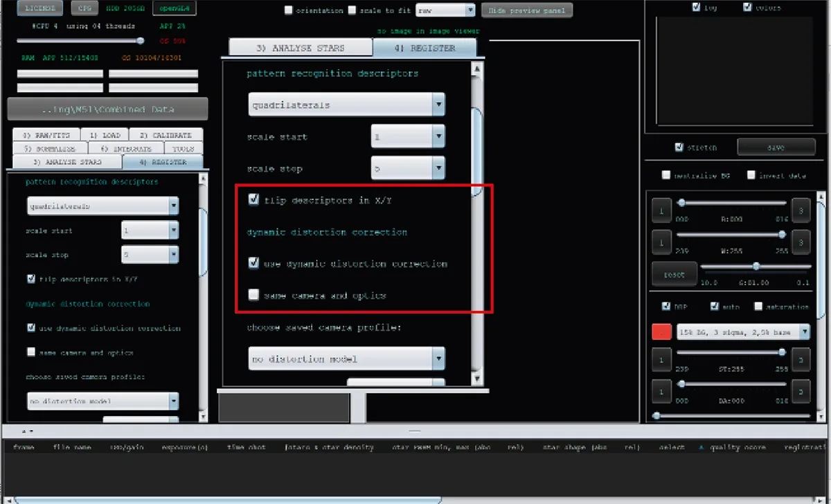Open the TOOLS tab
The width and height of the screenshot is (831, 504).
184,148
